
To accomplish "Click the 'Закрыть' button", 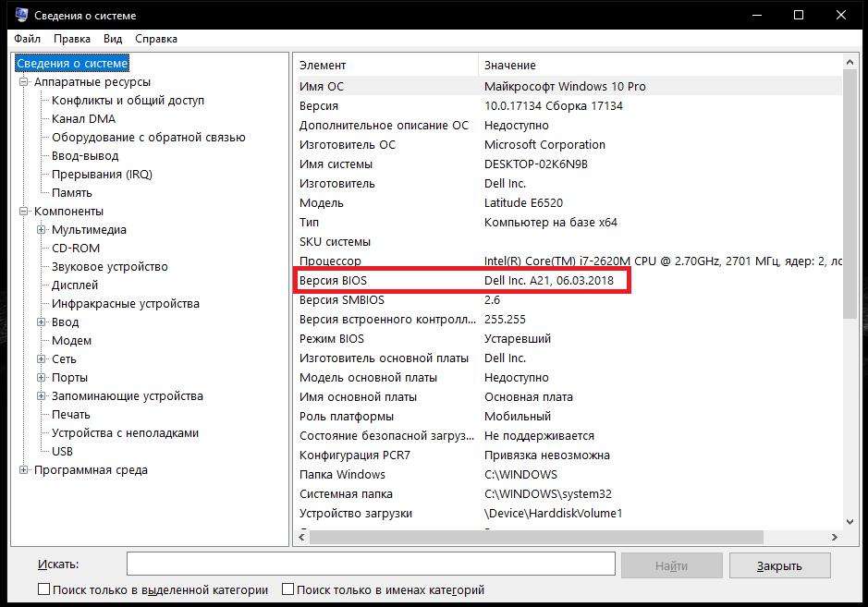I will (779, 565).
